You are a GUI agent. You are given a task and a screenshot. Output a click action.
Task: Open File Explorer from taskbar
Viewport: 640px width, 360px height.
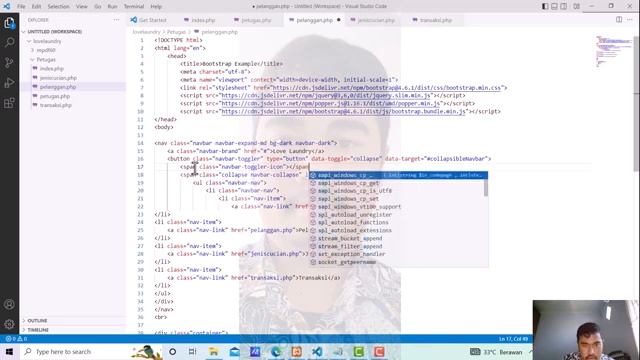213,351
